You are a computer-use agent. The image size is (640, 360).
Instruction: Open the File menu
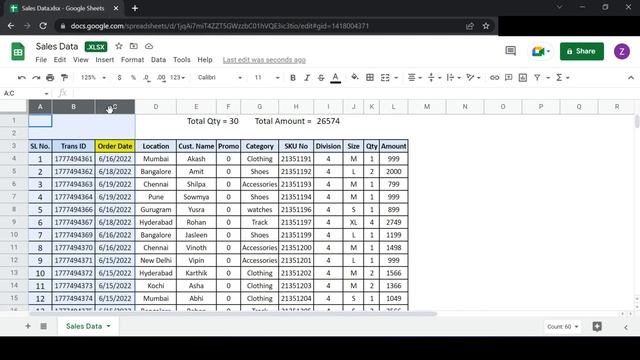point(41,60)
